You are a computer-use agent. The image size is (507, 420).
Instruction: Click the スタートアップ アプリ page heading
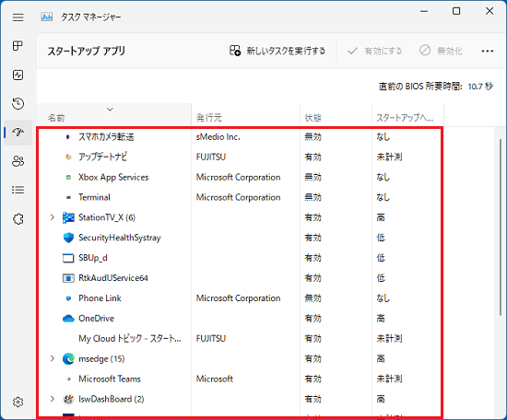click(x=87, y=51)
